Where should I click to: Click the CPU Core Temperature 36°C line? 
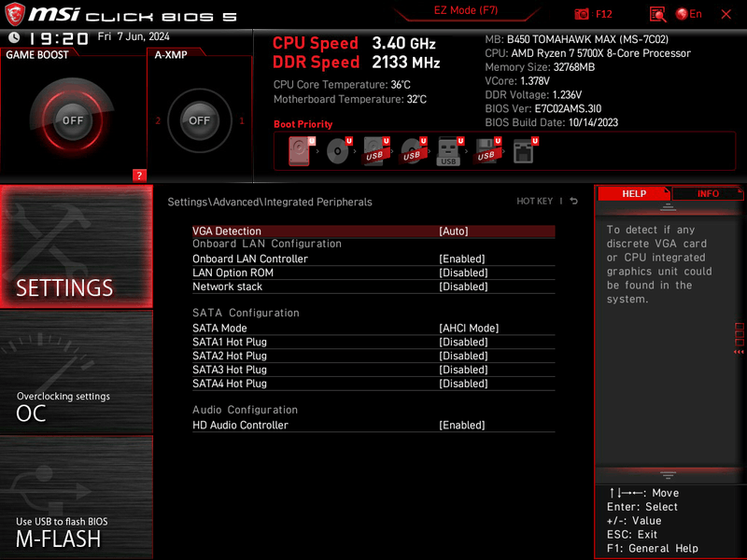[342, 85]
